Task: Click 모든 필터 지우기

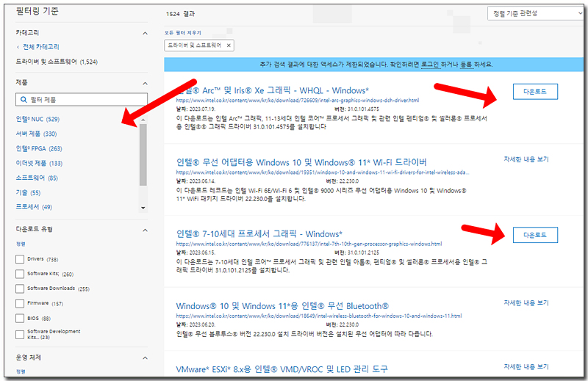Action: click(x=182, y=33)
